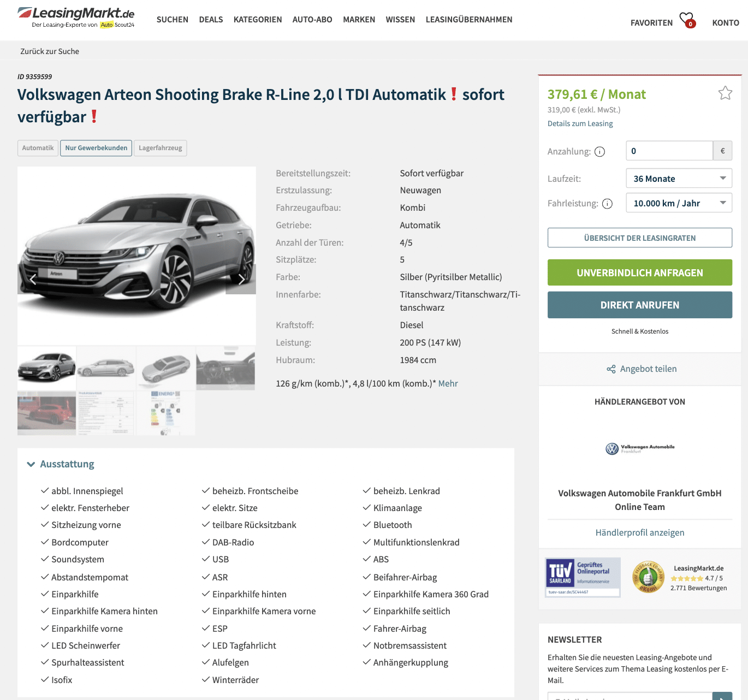Open the AUTO-ABO menu
This screenshot has width=748, height=700.
(x=312, y=20)
